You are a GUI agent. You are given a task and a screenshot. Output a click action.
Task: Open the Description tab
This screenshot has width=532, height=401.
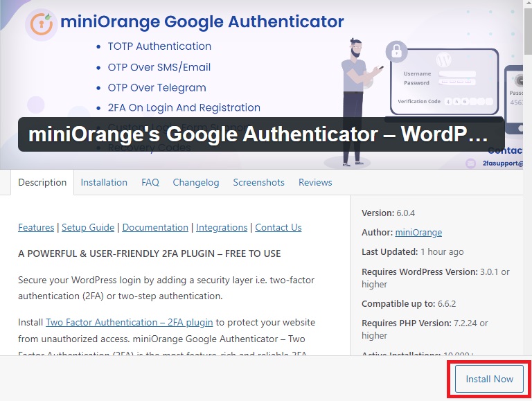[x=42, y=183]
